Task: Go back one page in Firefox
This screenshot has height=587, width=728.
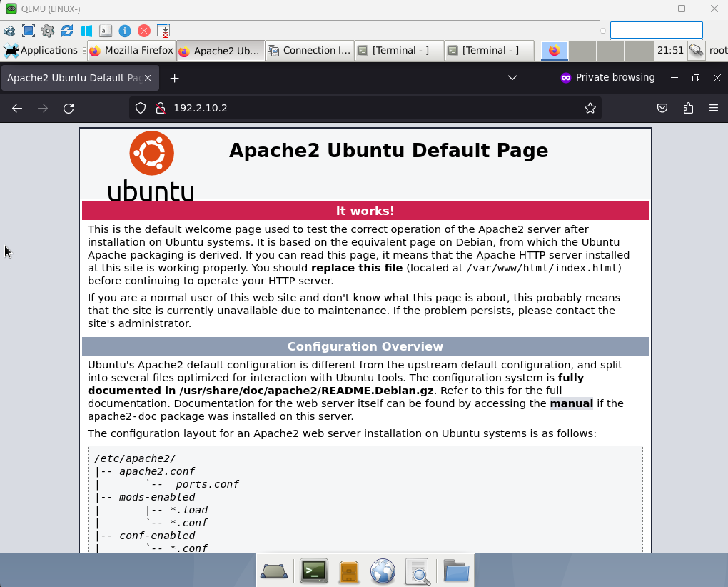Action: coord(17,109)
